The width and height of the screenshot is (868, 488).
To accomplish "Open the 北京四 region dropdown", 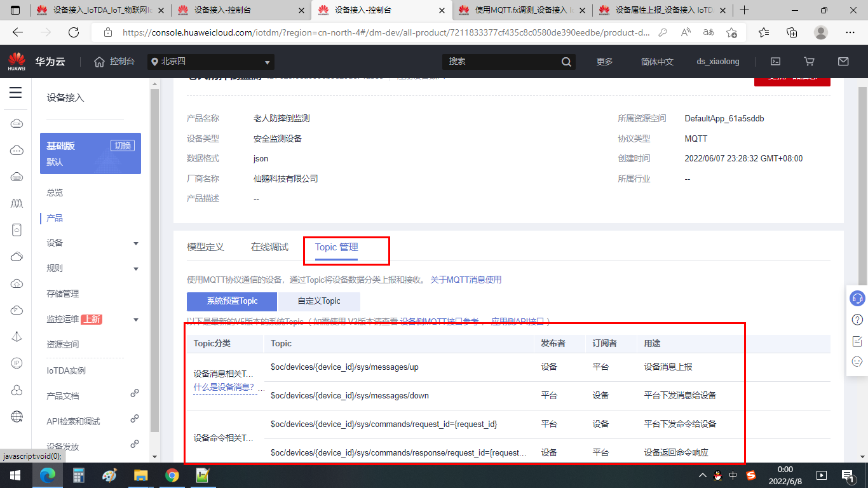I will pyautogui.click(x=211, y=62).
